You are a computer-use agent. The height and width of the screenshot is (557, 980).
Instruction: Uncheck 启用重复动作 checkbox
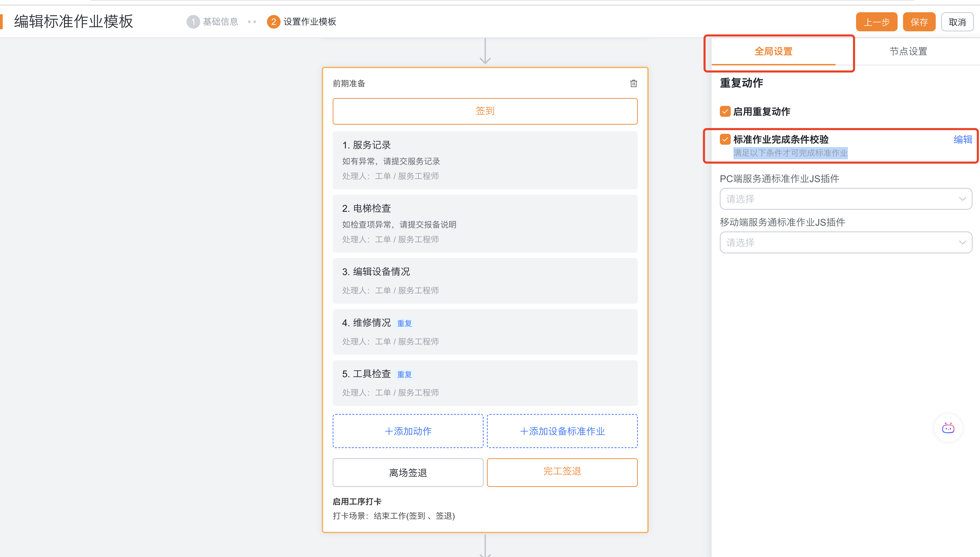725,111
